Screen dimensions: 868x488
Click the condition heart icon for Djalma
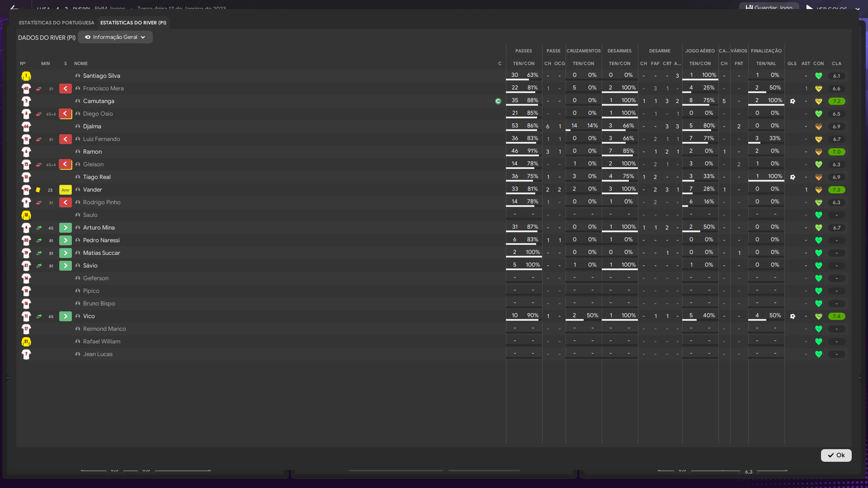coord(819,127)
